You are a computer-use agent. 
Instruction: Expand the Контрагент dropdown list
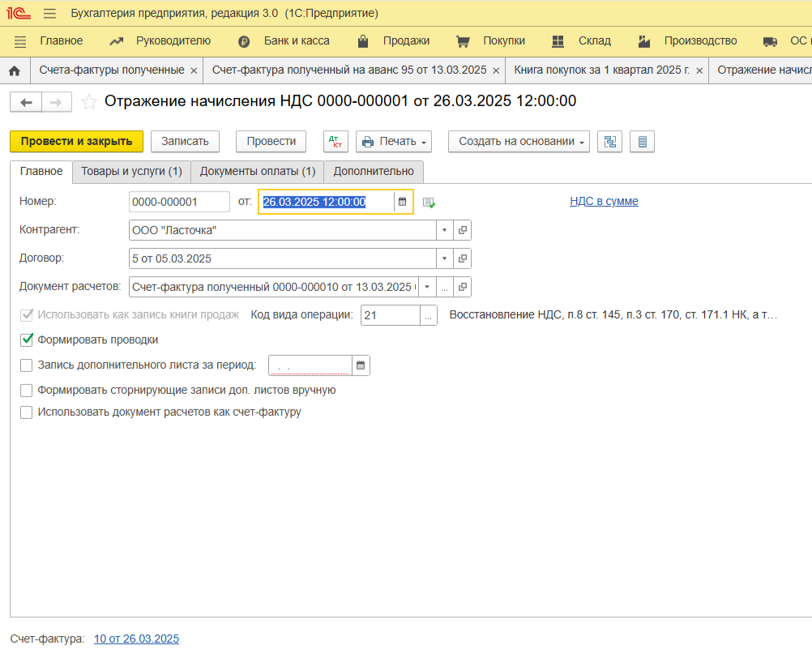(444, 230)
